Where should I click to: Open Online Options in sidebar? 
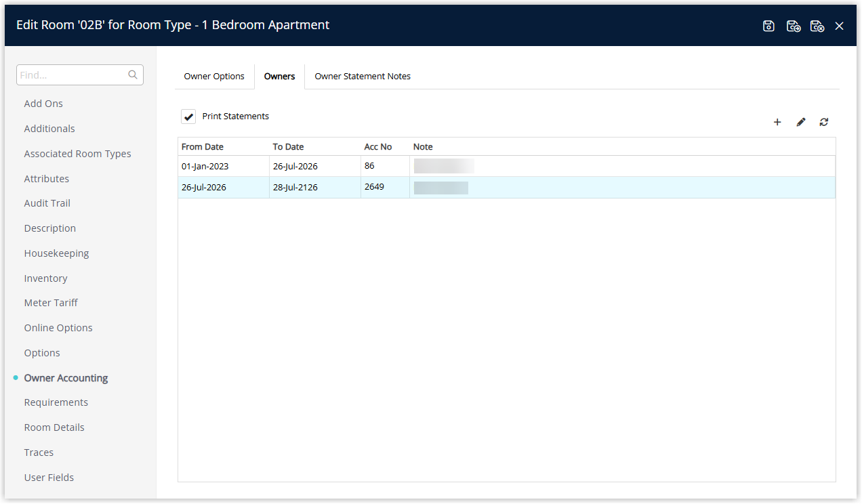(58, 328)
